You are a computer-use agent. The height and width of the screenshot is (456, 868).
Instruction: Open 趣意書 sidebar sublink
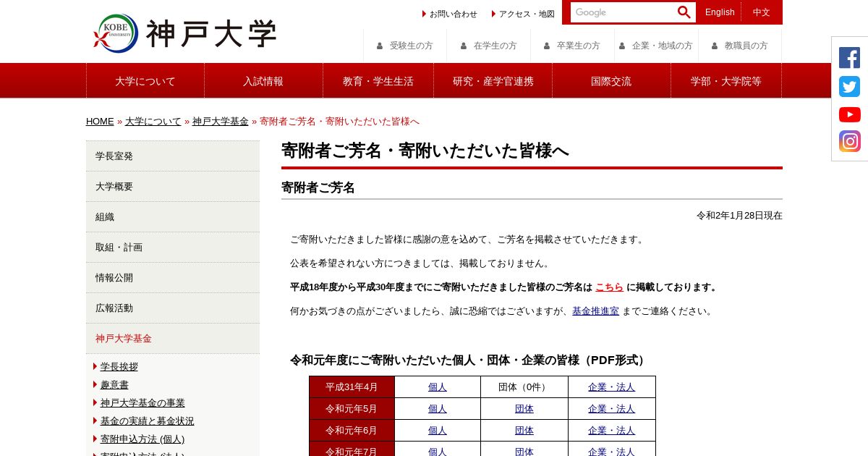click(114, 384)
